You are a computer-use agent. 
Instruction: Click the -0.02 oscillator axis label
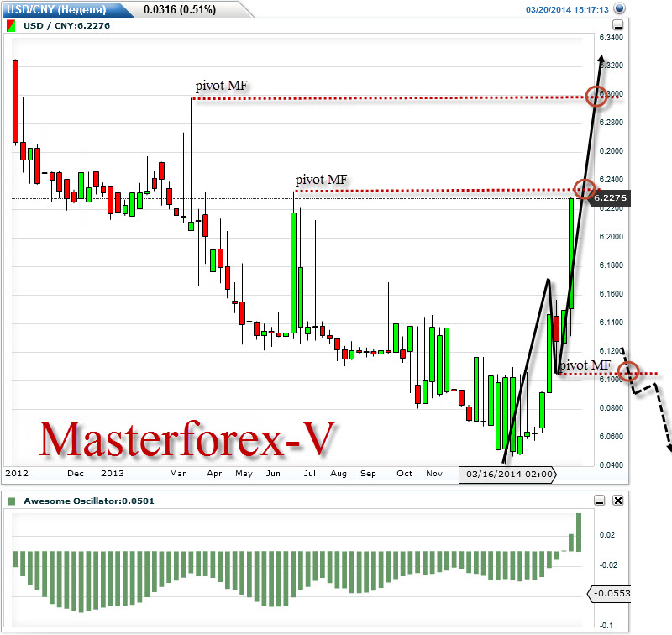click(x=608, y=565)
